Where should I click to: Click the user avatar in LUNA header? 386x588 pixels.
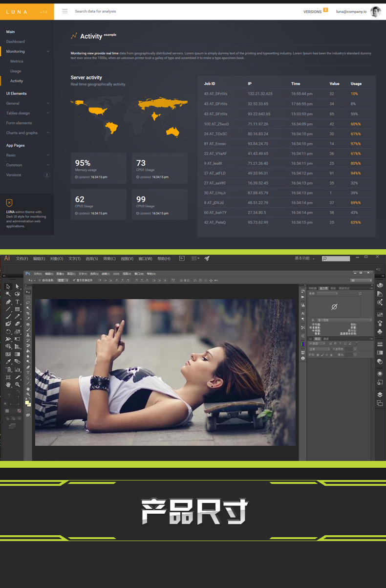(375, 12)
